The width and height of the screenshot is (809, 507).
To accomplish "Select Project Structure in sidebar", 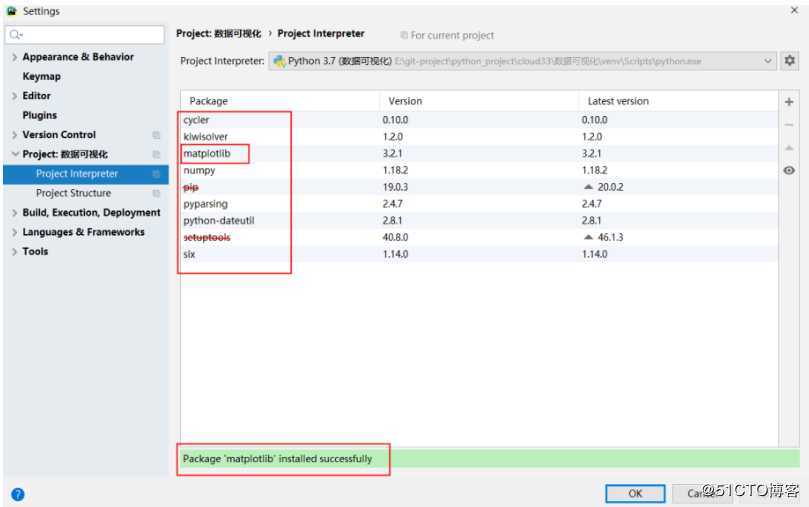I will tap(73, 193).
